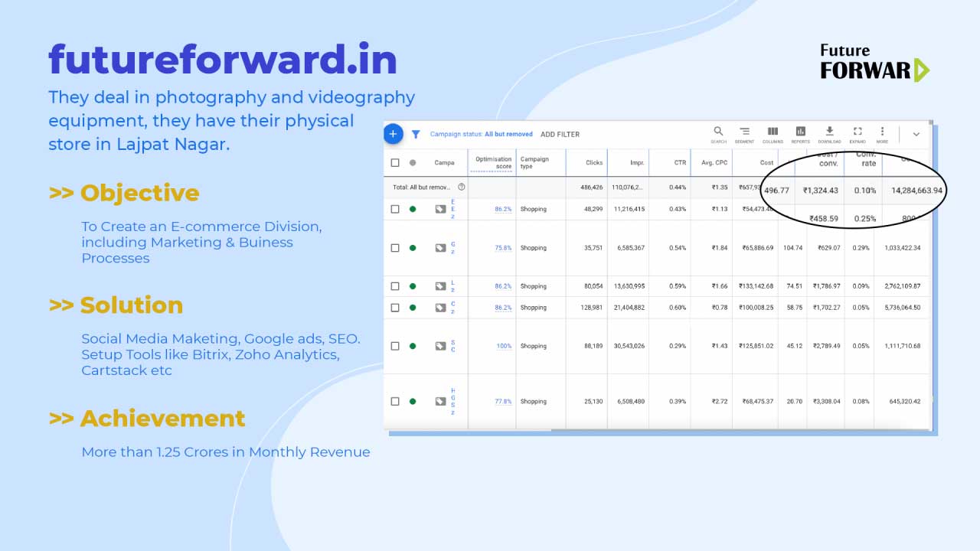Sort by the CTR column header
Screen dimensions: 980x551
[680, 162]
